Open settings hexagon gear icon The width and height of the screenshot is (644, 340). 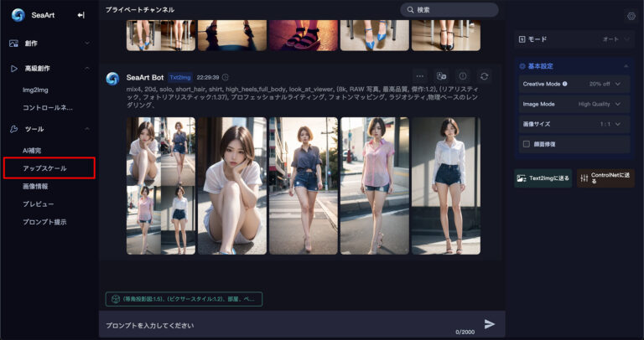click(631, 16)
